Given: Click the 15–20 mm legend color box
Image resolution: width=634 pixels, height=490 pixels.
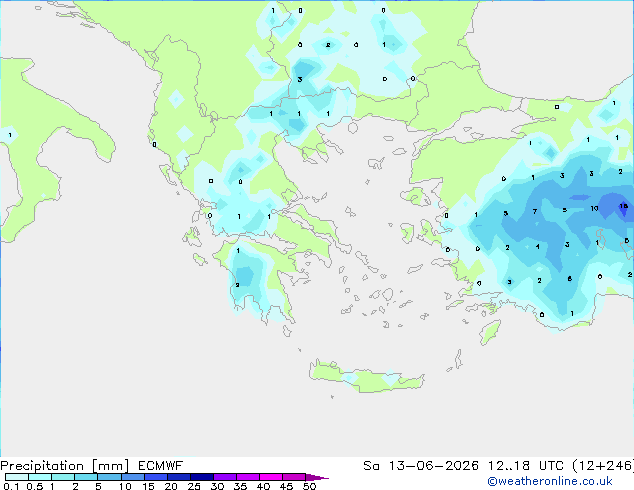Looking at the screenshot, I should pos(156,477).
